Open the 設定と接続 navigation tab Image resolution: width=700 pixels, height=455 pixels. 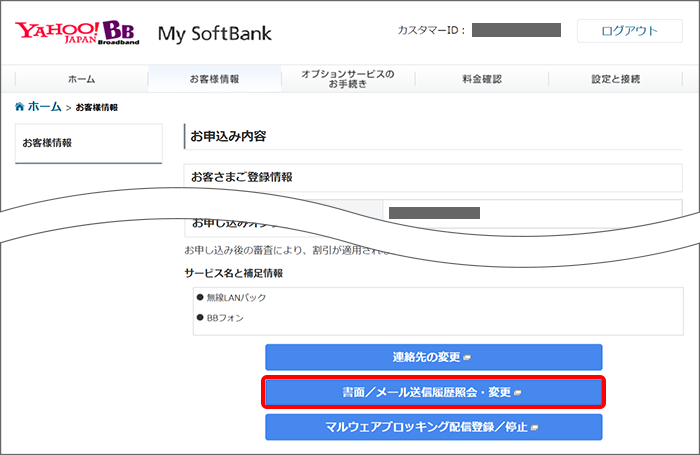click(x=616, y=79)
